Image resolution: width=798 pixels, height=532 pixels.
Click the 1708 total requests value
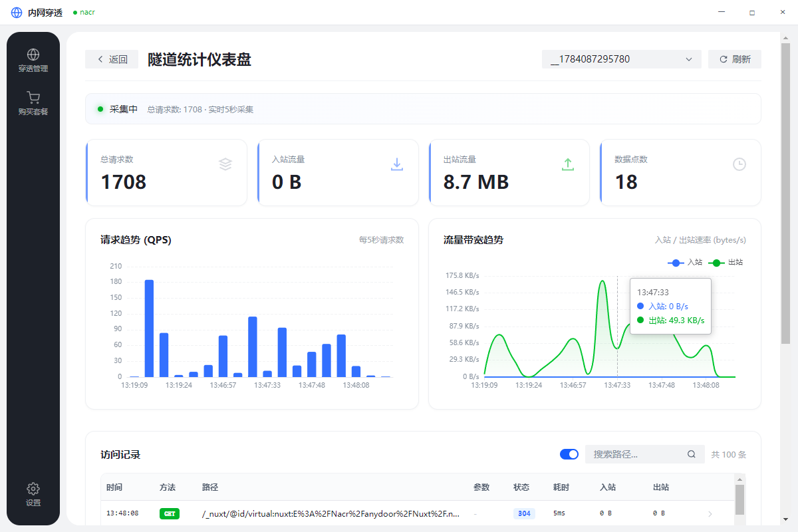124,182
